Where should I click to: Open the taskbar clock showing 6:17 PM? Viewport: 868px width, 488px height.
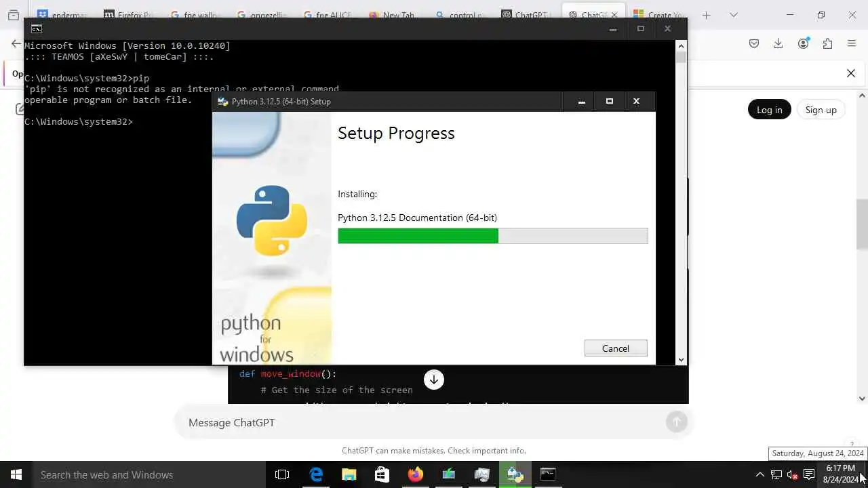[840, 474]
